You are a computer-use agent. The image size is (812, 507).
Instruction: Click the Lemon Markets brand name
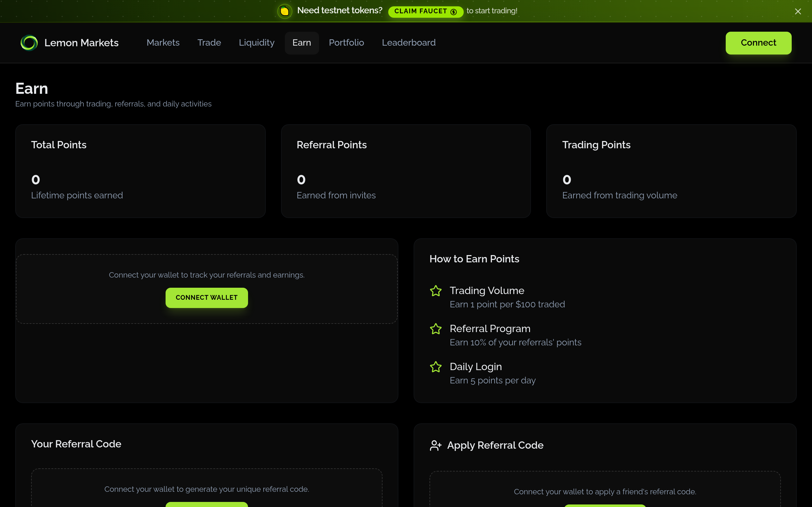pos(82,43)
